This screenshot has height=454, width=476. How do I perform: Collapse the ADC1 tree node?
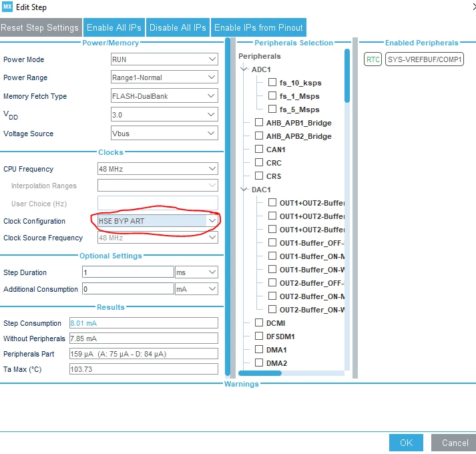[x=244, y=69]
